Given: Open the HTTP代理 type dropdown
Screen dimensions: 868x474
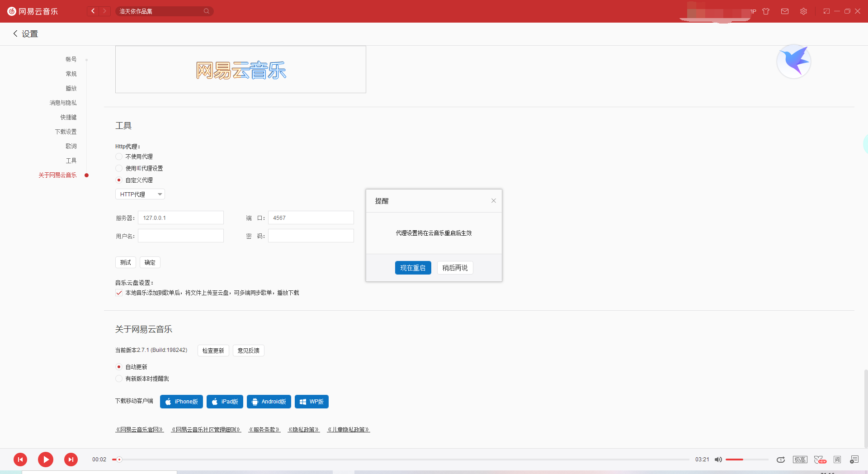Looking at the screenshot, I should (x=140, y=194).
